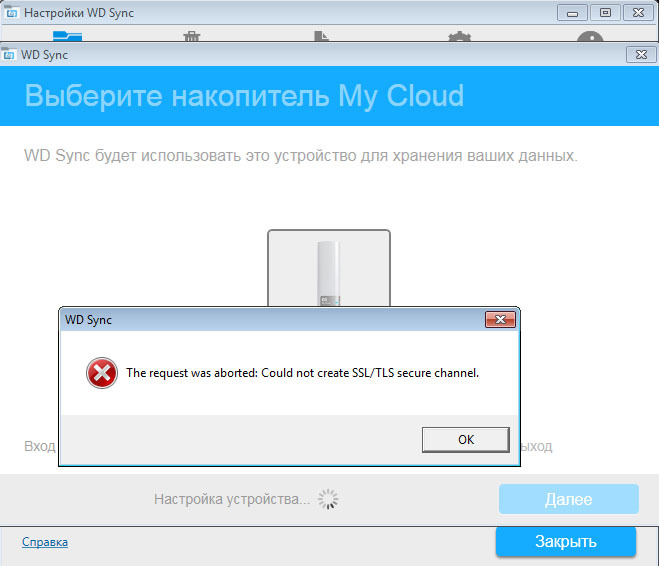659x566 pixels.
Task: Click the 'Вход' label
Action: (x=40, y=446)
